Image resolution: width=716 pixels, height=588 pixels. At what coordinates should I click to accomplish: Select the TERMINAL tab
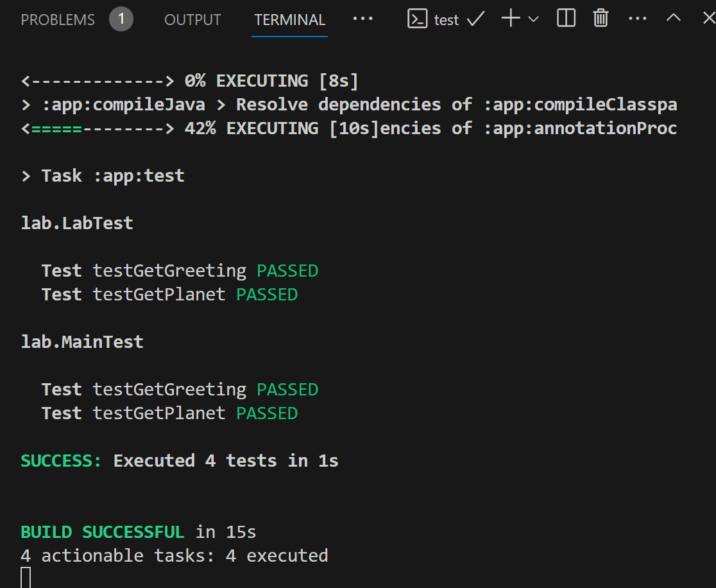click(x=289, y=20)
